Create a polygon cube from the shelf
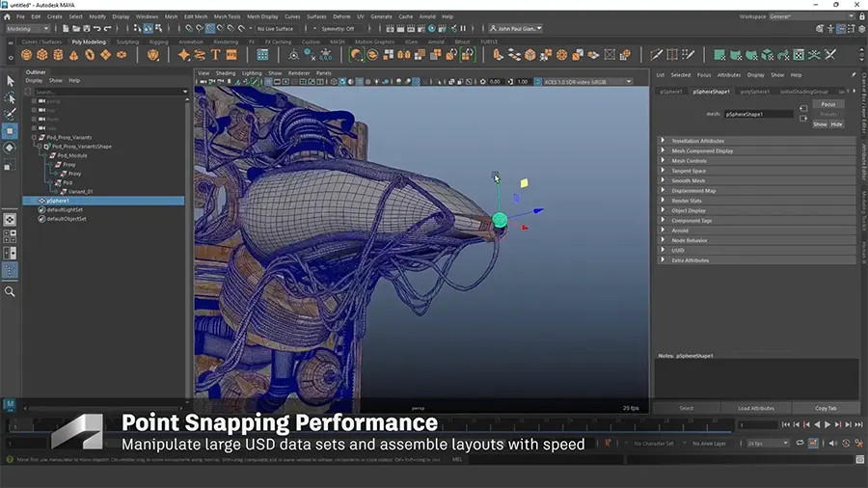Image resolution: width=868 pixels, height=488 pixels. [x=42, y=55]
